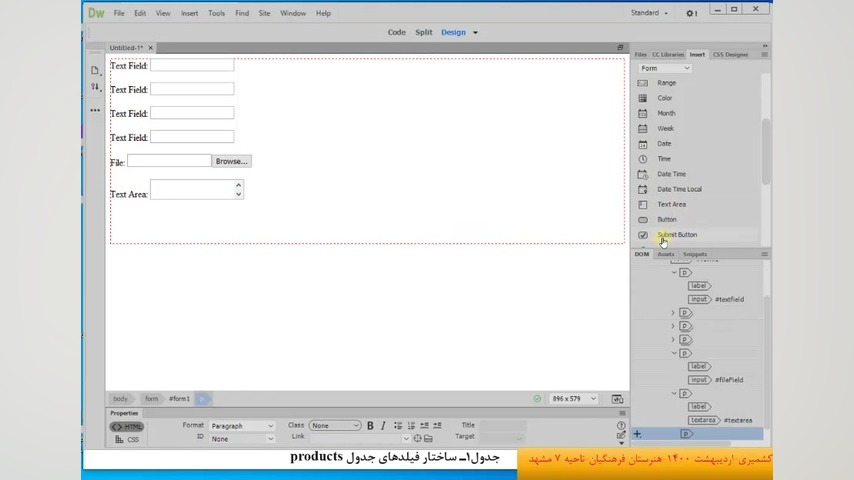
Task: Click the green linting status check icon
Action: [537, 399]
